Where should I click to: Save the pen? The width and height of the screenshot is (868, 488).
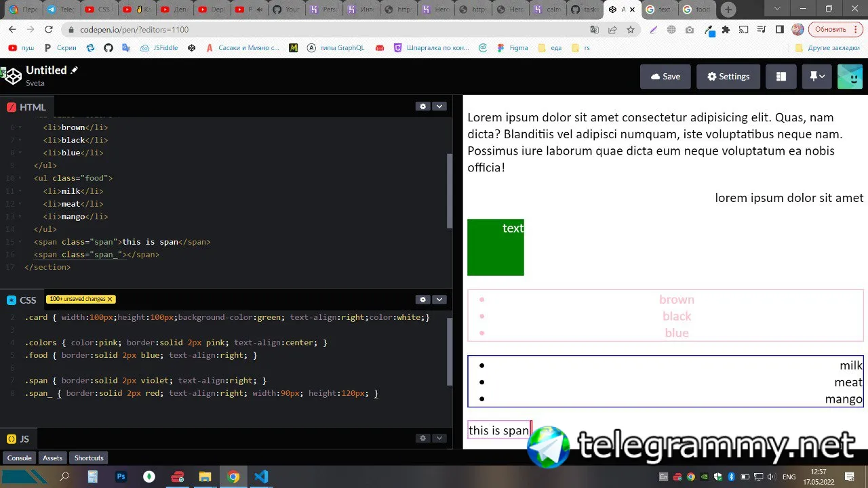[665, 77]
